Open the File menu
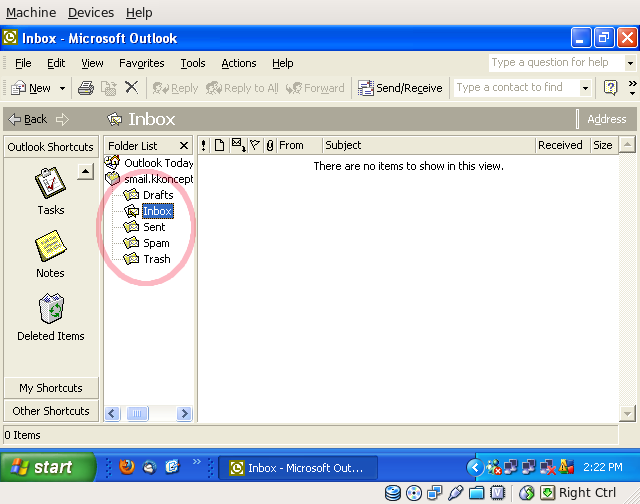 coord(23,63)
